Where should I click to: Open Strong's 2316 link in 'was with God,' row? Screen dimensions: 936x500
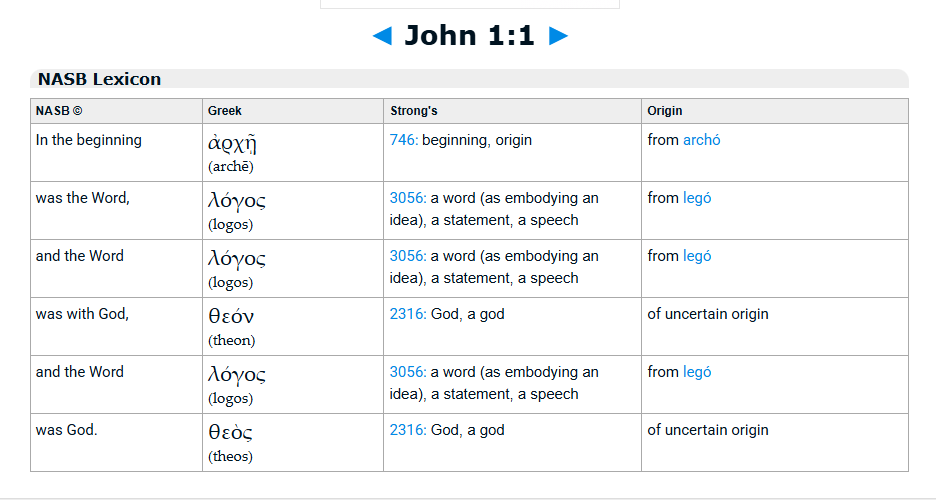coord(407,314)
